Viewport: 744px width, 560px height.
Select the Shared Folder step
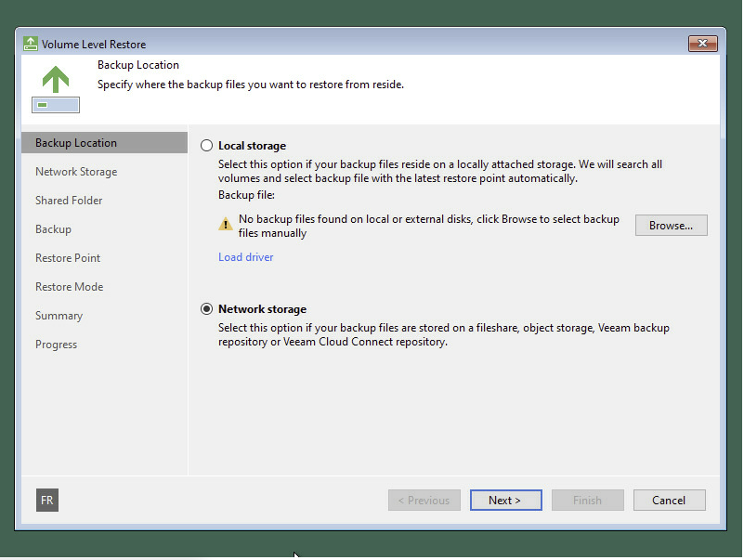[69, 200]
